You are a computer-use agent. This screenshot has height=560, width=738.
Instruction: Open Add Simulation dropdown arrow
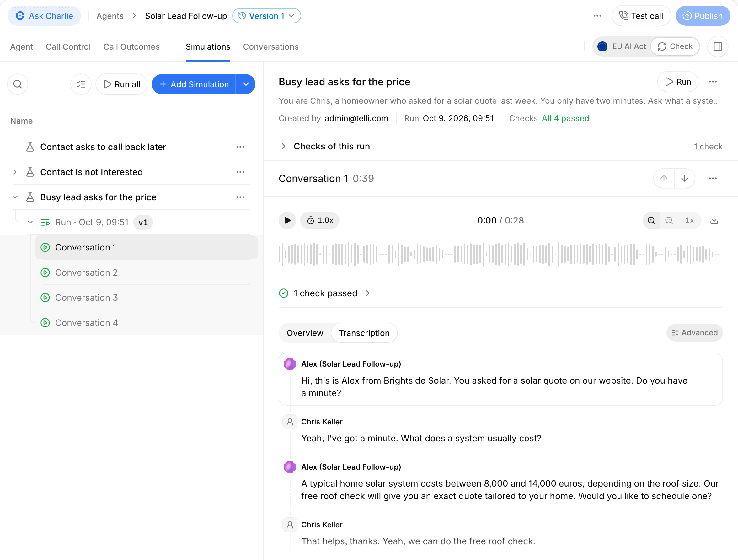tap(246, 84)
